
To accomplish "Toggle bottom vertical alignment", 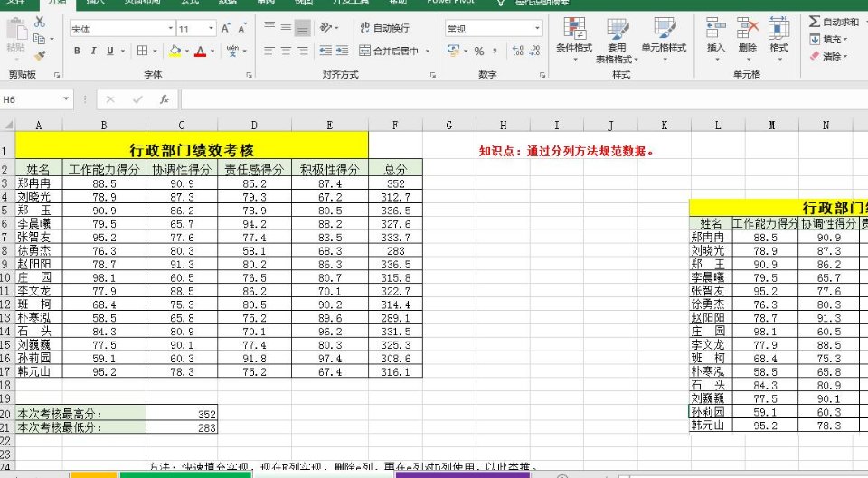I will [303, 27].
